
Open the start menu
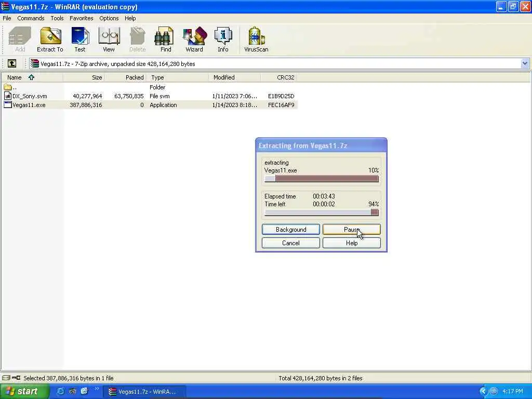pos(24,391)
